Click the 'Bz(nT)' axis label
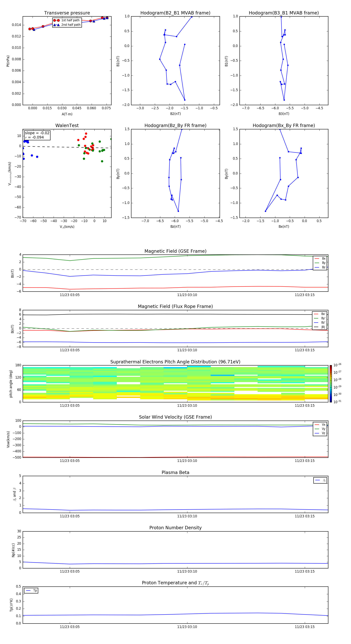The height and width of the screenshot is (644, 351). click(x=175, y=227)
